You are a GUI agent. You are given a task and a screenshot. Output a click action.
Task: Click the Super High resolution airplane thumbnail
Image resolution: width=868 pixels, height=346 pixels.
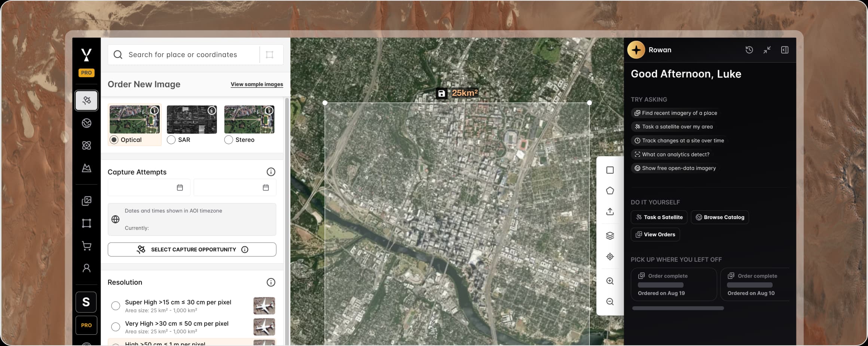pyautogui.click(x=264, y=306)
